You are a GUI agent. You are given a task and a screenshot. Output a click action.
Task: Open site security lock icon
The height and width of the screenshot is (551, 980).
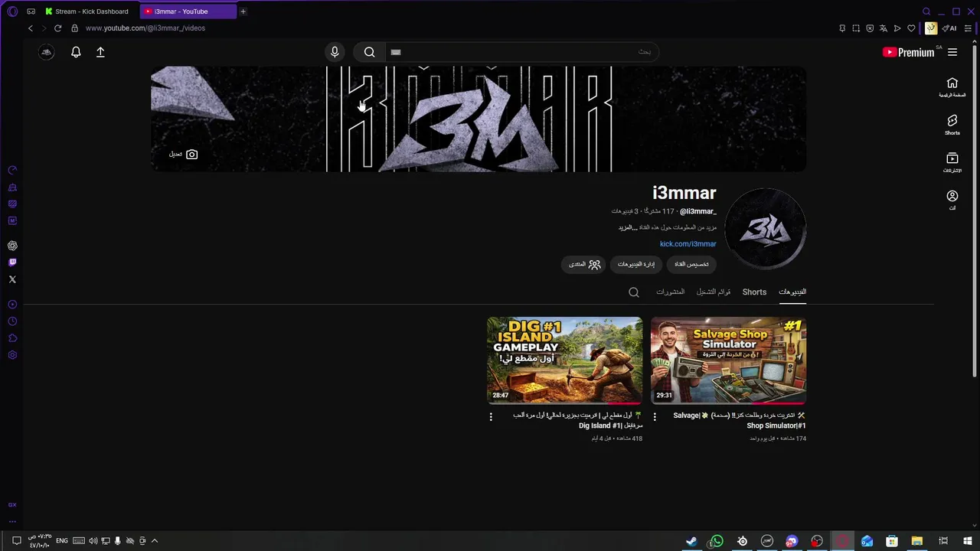(x=74, y=28)
